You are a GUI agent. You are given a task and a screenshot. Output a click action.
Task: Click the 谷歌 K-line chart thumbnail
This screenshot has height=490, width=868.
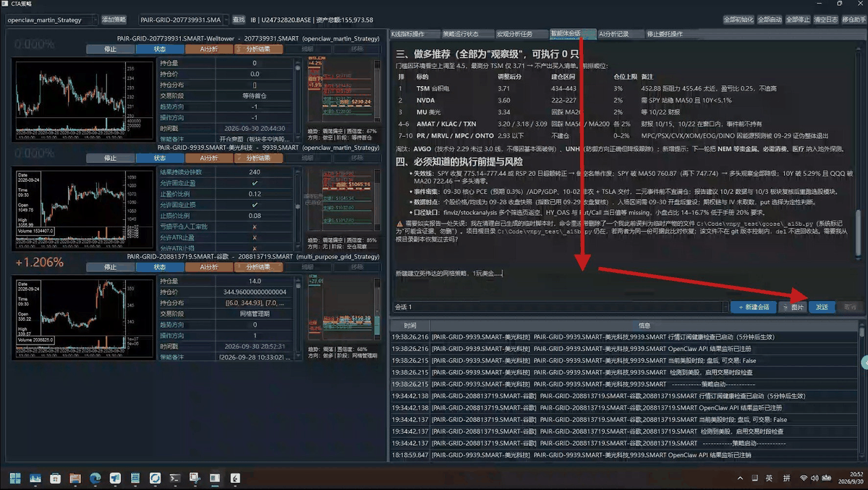coord(82,318)
